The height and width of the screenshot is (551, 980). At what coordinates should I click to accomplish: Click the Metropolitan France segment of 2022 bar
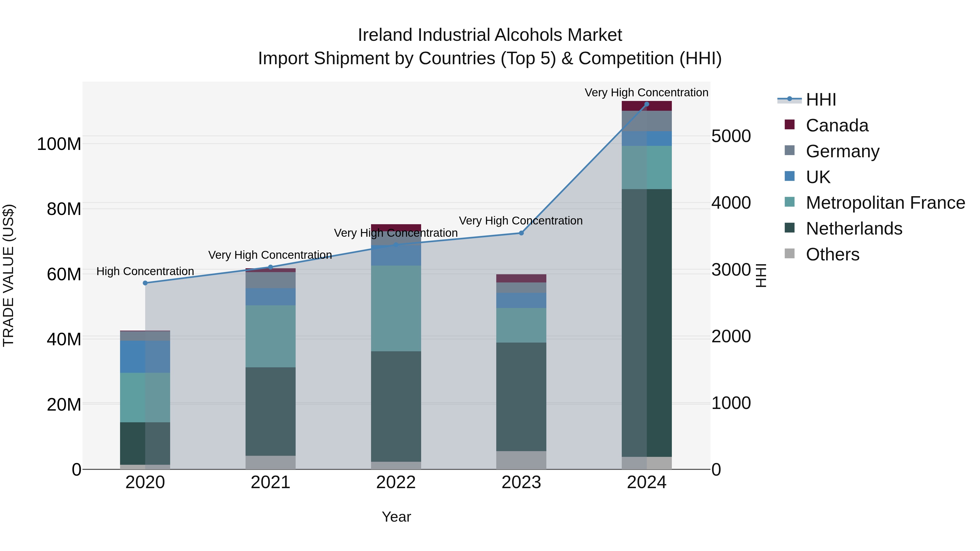point(396,308)
